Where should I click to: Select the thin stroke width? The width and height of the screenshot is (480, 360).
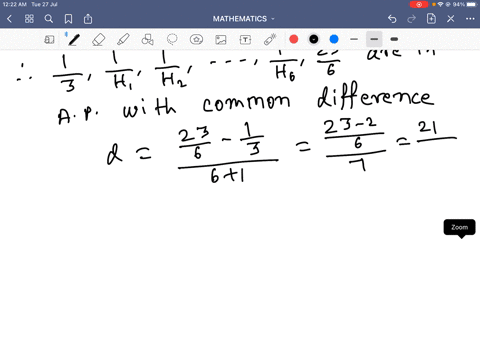(354, 39)
